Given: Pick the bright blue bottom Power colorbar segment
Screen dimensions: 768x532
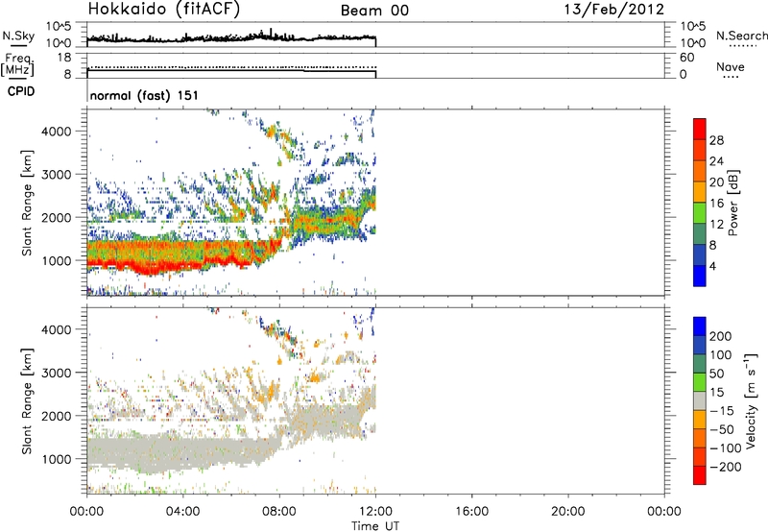Looking at the screenshot, I should (x=700, y=276).
